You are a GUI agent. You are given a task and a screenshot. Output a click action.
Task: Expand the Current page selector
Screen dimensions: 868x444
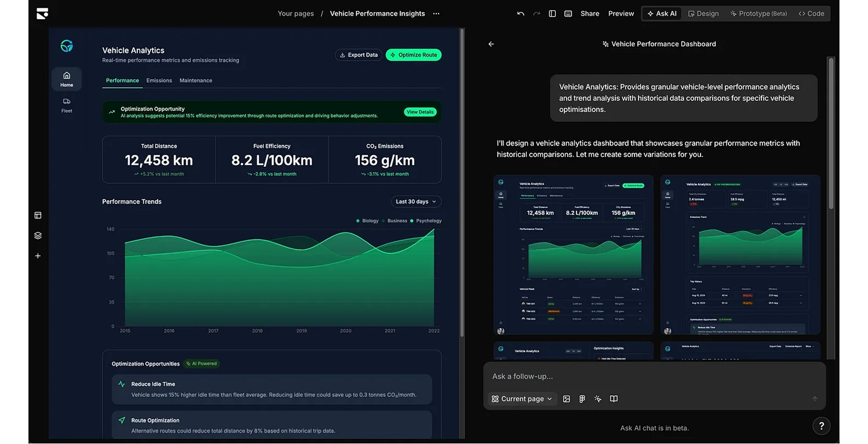click(x=521, y=399)
